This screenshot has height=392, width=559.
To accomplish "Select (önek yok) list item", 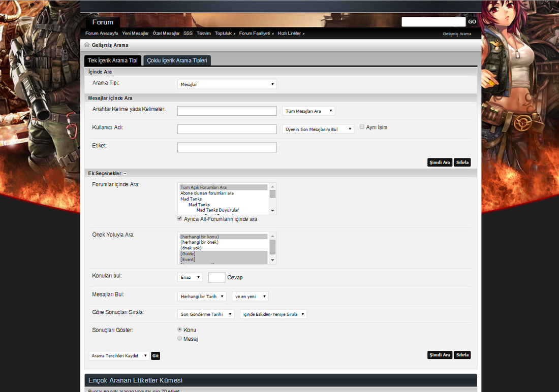I will pos(223,248).
